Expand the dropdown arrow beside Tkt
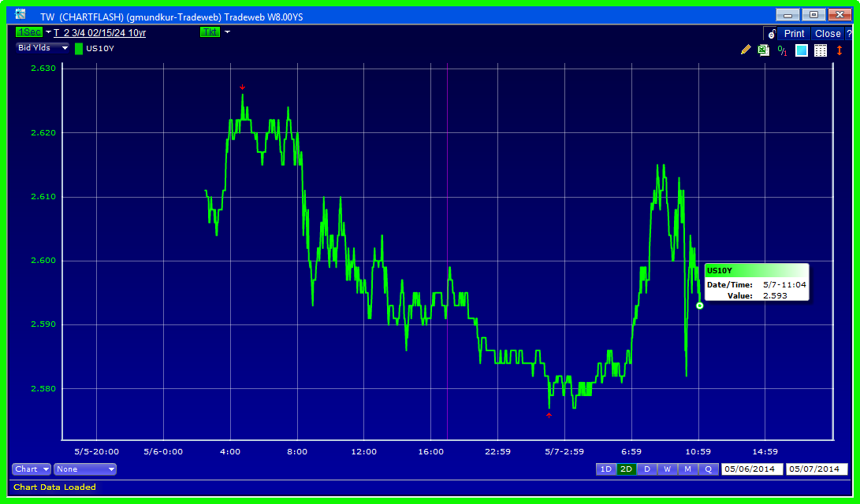This screenshot has height=504, width=860. (x=227, y=32)
